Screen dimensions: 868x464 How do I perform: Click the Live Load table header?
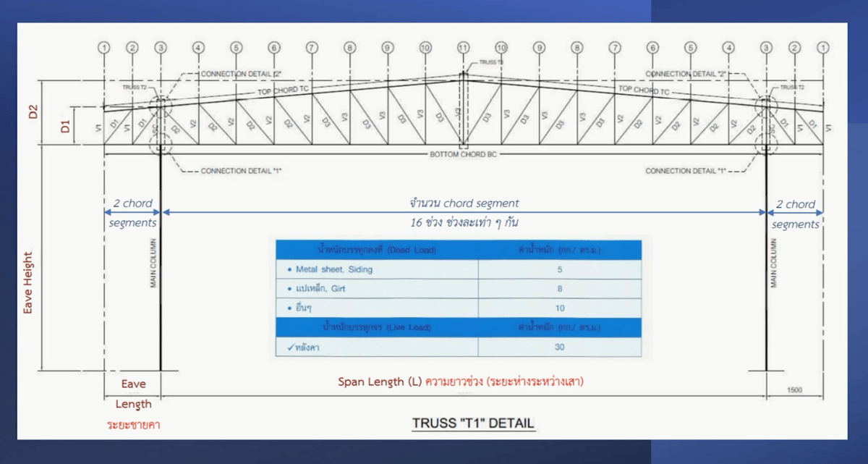(x=376, y=327)
